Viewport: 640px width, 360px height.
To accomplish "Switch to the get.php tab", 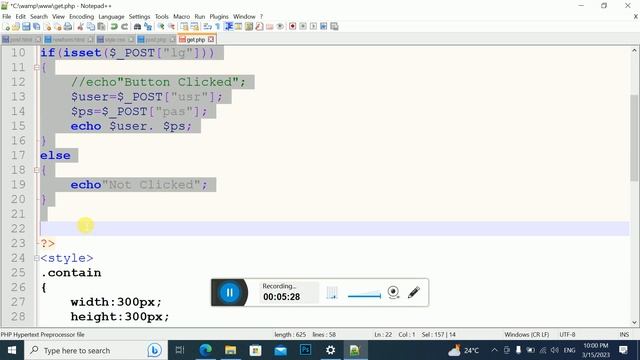I will (x=196, y=40).
